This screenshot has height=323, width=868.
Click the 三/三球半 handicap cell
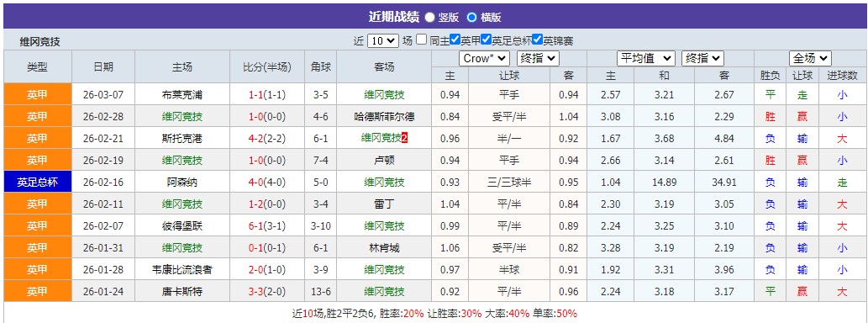point(509,183)
